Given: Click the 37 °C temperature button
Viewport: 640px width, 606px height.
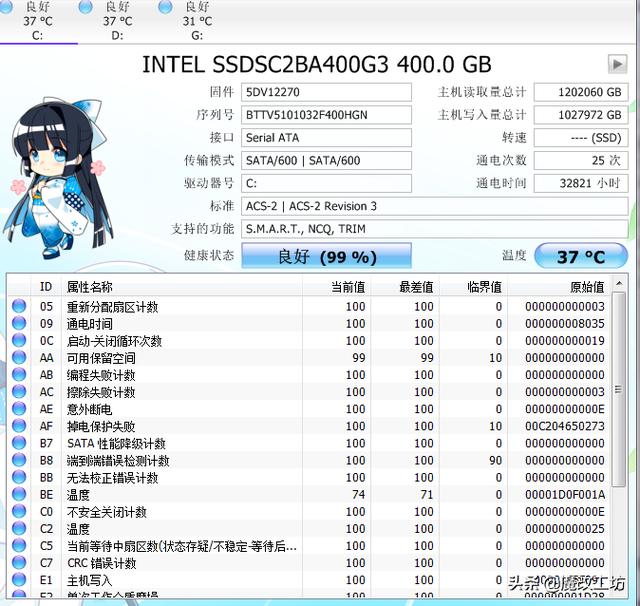Looking at the screenshot, I should point(581,256).
